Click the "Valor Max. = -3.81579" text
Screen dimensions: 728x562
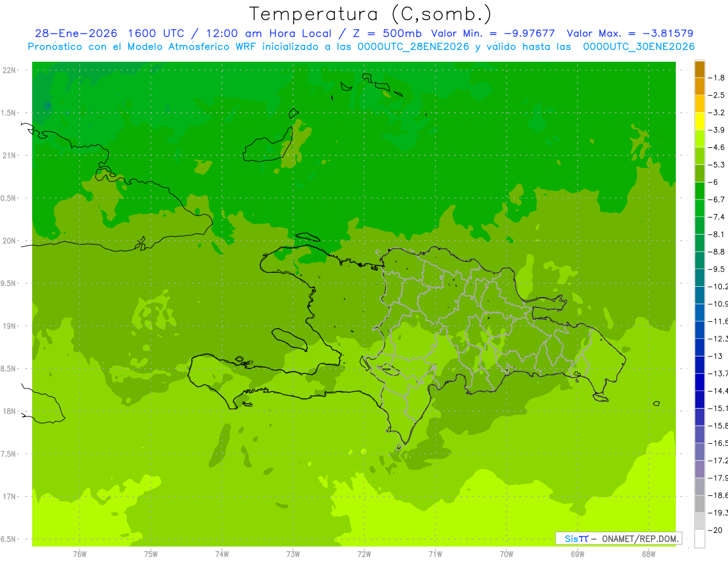click(630, 33)
